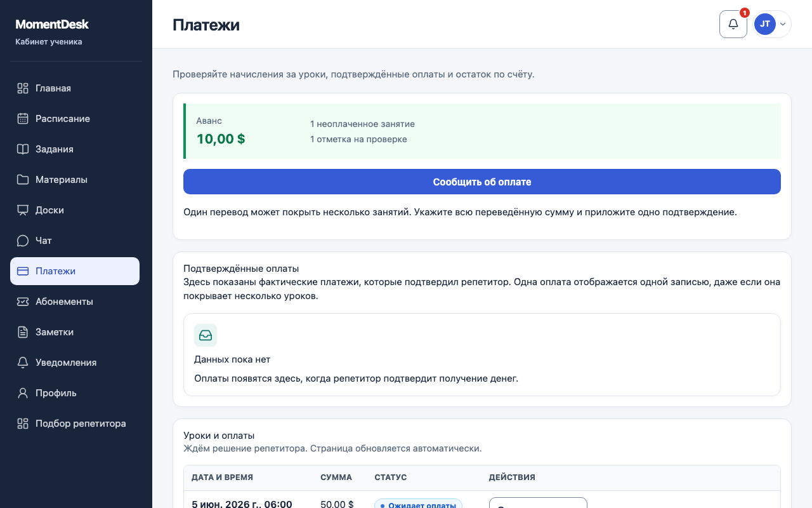Click the Платежи page heading

tap(206, 25)
